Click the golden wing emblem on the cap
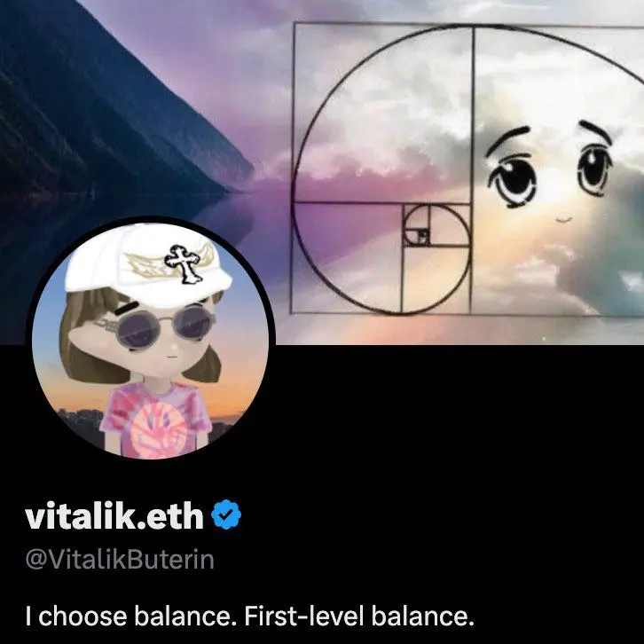Image resolution: width=644 pixels, height=644 pixels. [148, 265]
